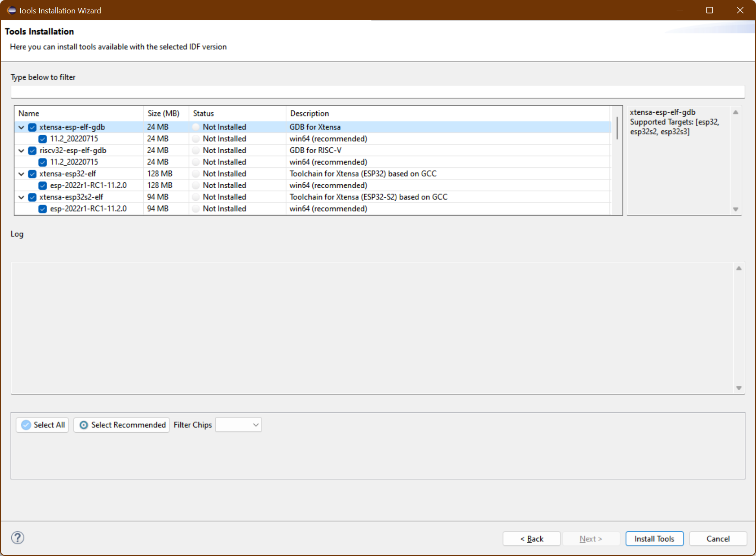Click status icon in xtensa-esp32s2-elf row
756x556 pixels.
[196, 197]
